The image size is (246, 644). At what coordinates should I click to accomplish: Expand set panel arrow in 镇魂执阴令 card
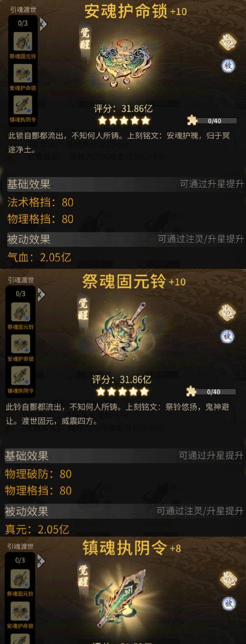point(42,561)
